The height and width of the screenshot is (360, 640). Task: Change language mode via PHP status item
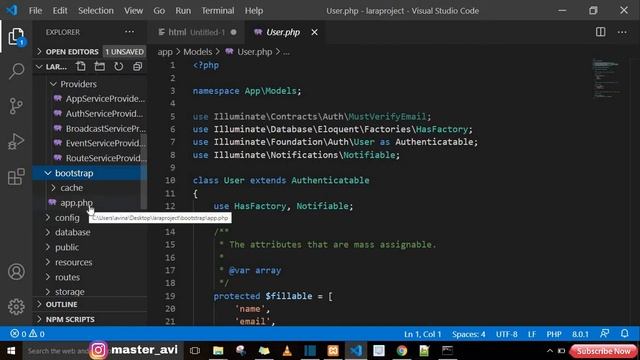tap(554, 334)
